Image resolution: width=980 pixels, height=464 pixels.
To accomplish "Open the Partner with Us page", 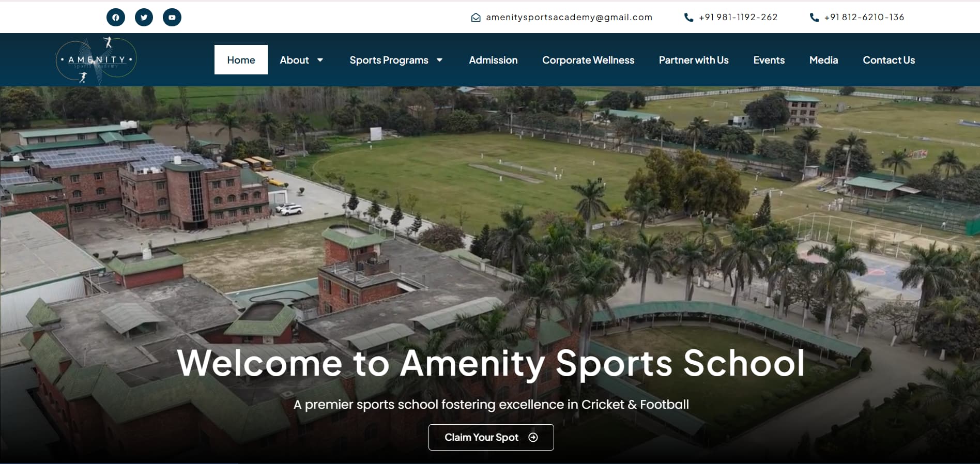I will pos(693,60).
